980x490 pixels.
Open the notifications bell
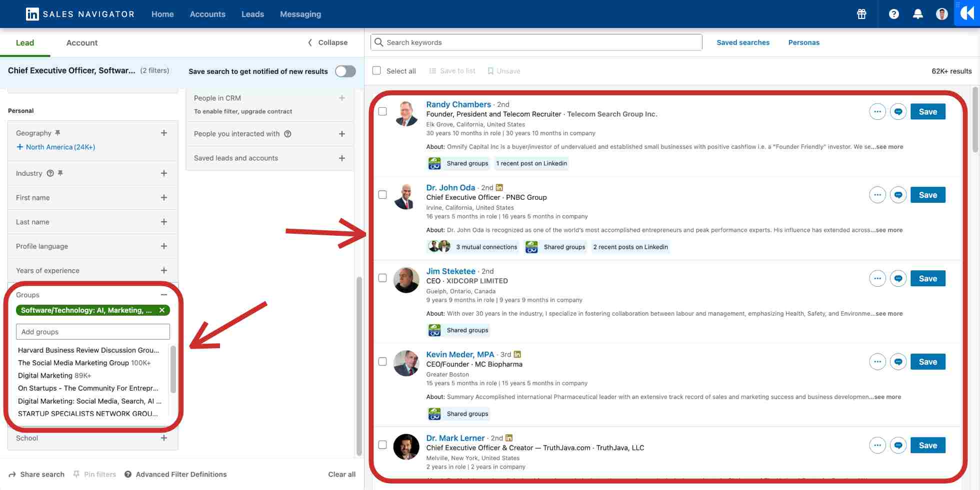click(x=918, y=13)
